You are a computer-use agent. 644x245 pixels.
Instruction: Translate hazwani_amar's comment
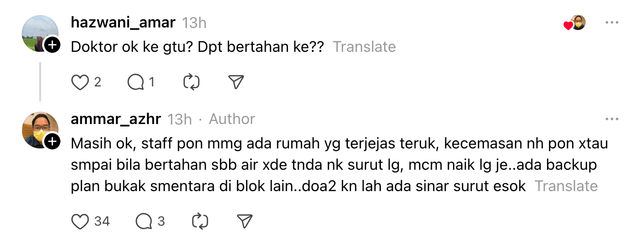tap(364, 47)
